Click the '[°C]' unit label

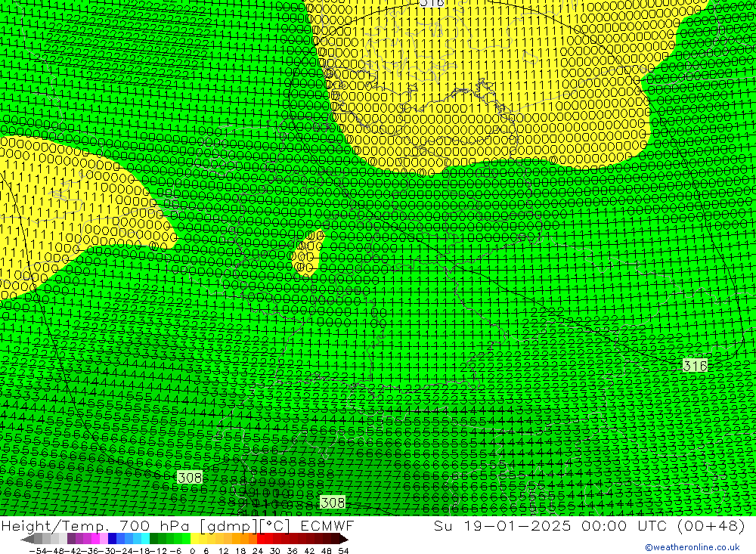click(x=275, y=526)
